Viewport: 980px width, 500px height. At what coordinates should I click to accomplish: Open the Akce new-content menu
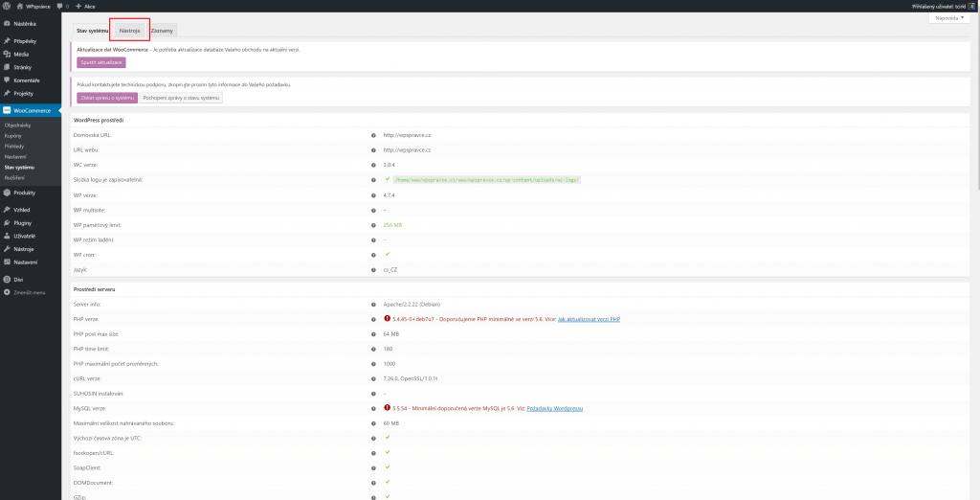click(x=85, y=6)
